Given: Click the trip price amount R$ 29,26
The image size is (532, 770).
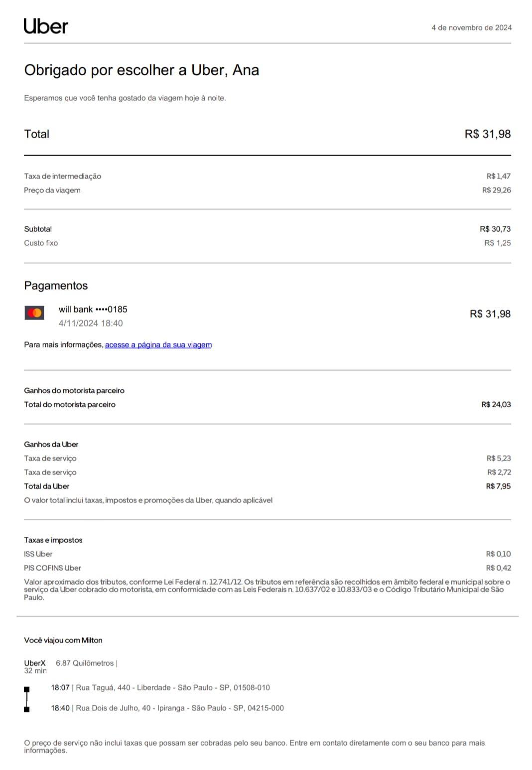Looking at the screenshot, I should click(496, 190).
